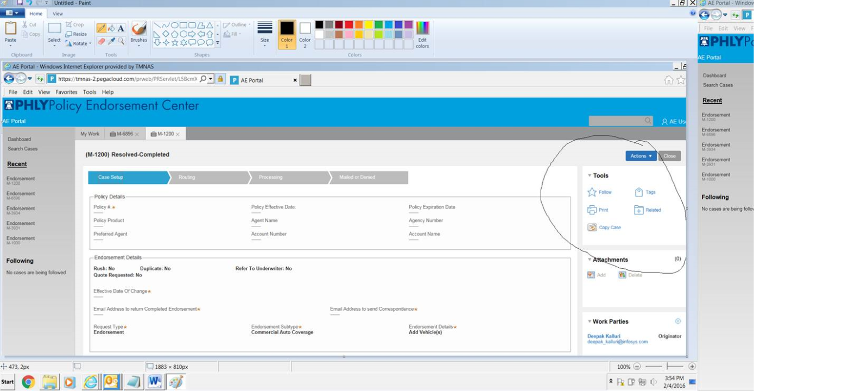
Task: Choose the right arrow shape
Action: coord(192,34)
